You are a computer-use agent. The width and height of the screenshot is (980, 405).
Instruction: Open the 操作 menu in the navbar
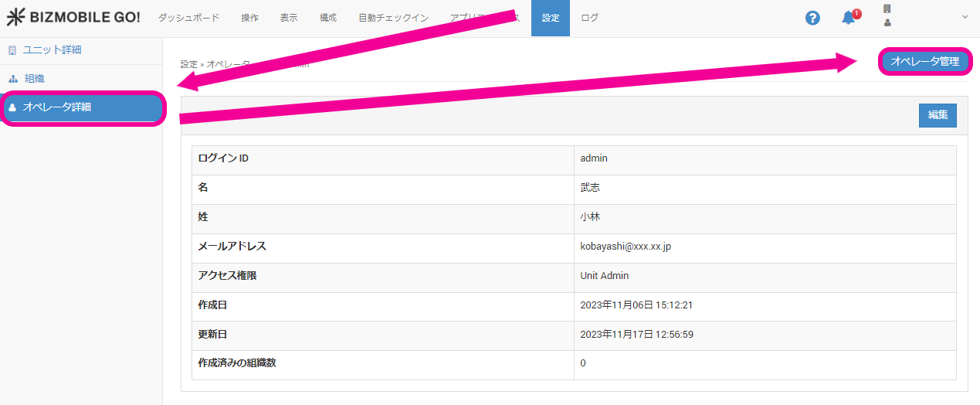click(249, 18)
